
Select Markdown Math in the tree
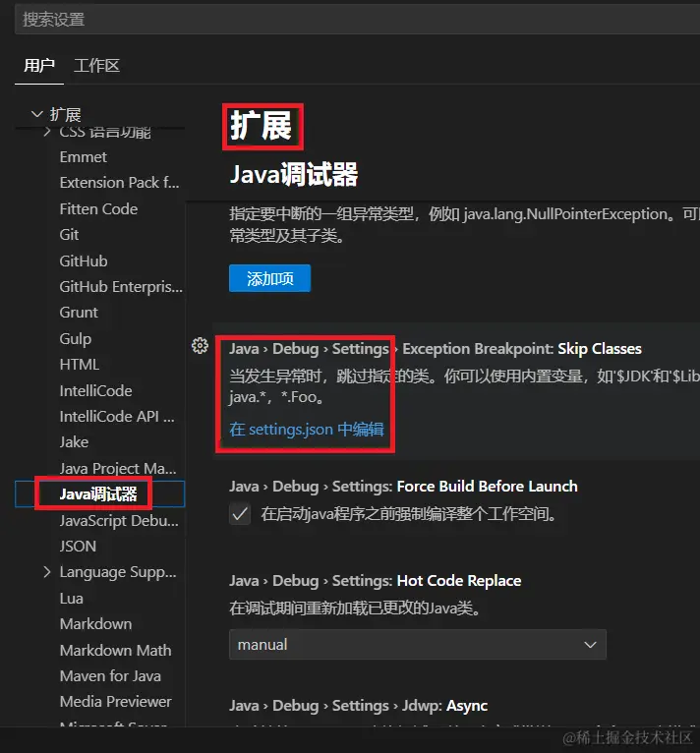coord(115,650)
